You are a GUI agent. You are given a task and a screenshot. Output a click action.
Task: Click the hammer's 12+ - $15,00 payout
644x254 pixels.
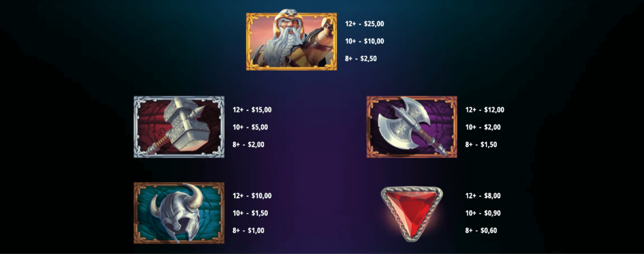click(x=252, y=110)
